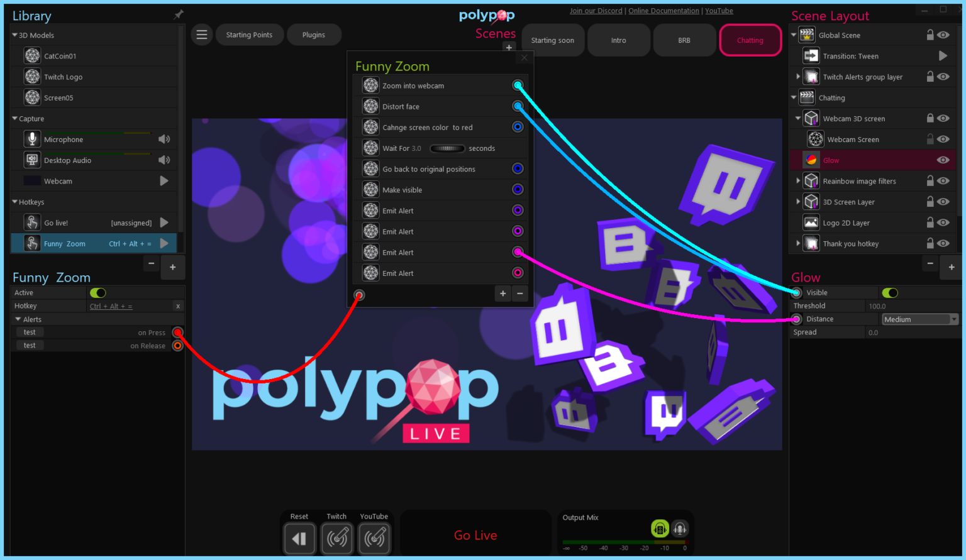Click the Twitch broadcast icon near Go Live
Viewport: 966px width, 560px height.
click(337, 538)
